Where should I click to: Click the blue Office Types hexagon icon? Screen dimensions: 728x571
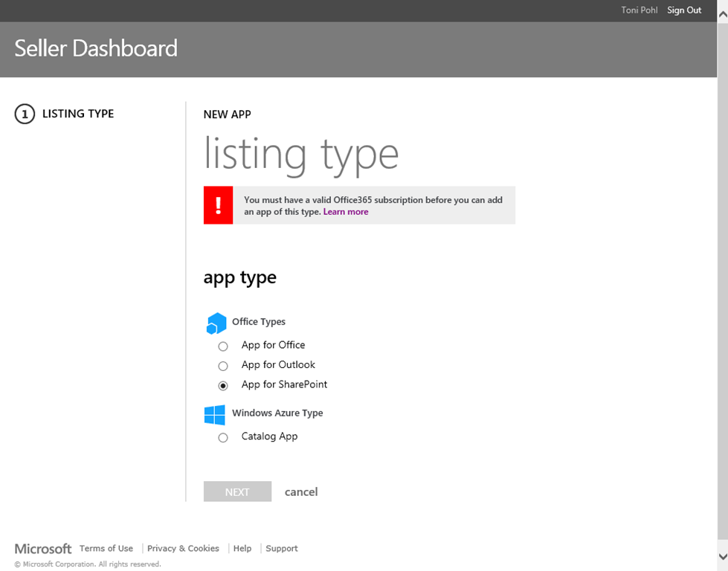coord(216,323)
